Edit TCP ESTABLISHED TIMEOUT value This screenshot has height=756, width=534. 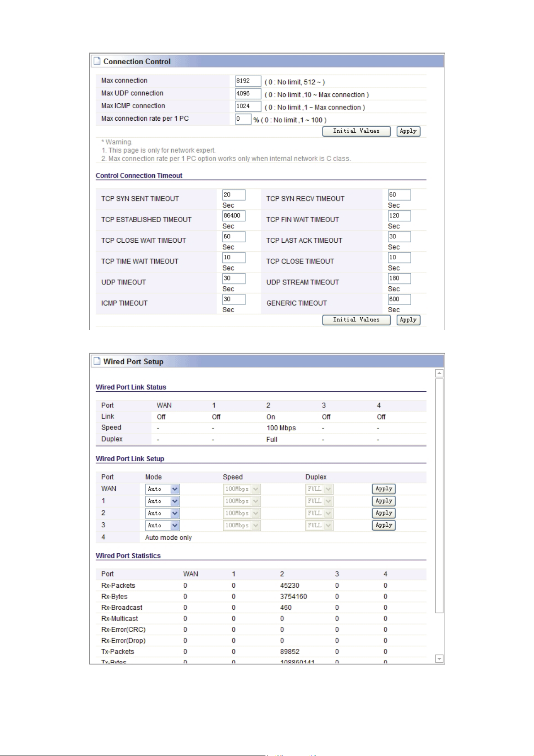pos(234,215)
